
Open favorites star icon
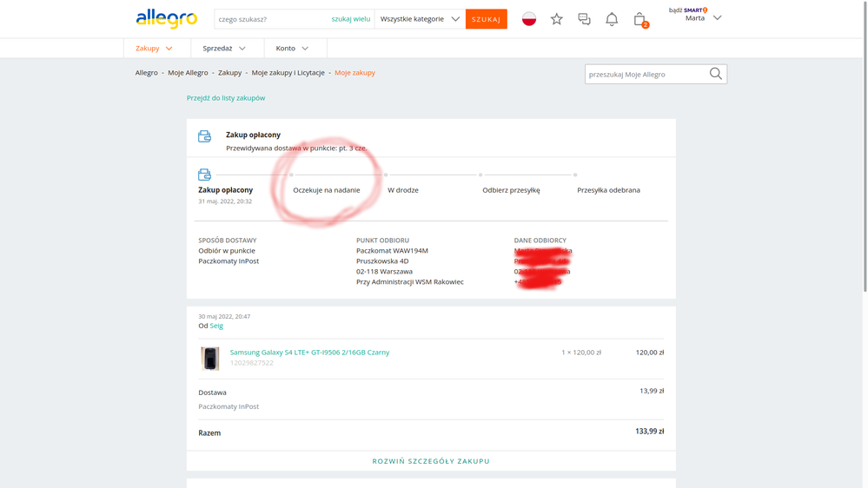click(x=556, y=19)
